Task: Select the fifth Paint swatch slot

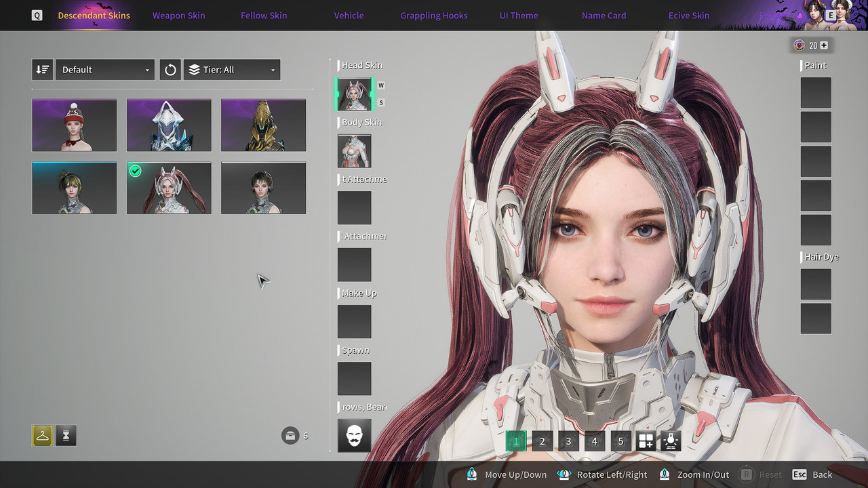Action: click(816, 230)
